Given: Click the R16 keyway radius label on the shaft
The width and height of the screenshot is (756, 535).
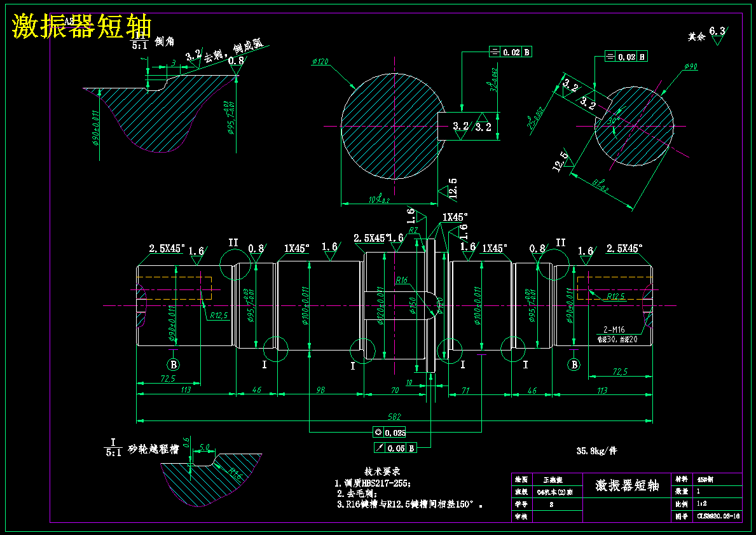Looking at the screenshot, I should [402, 281].
